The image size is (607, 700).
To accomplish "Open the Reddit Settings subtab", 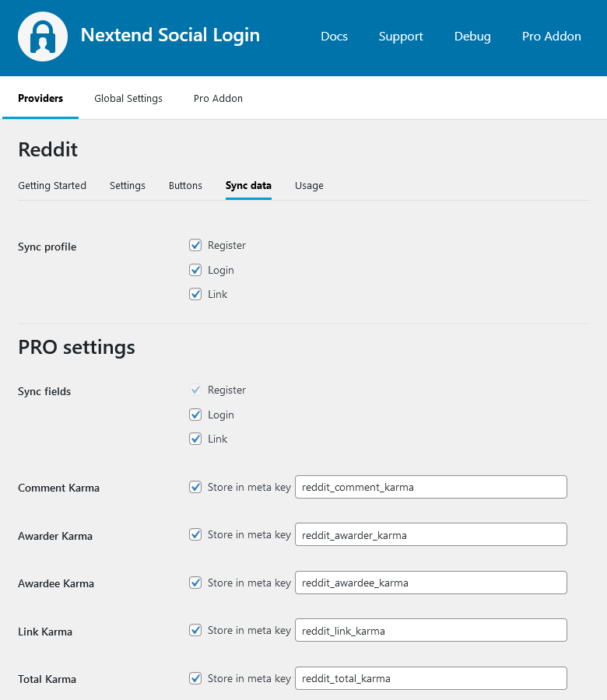I will pos(128,186).
